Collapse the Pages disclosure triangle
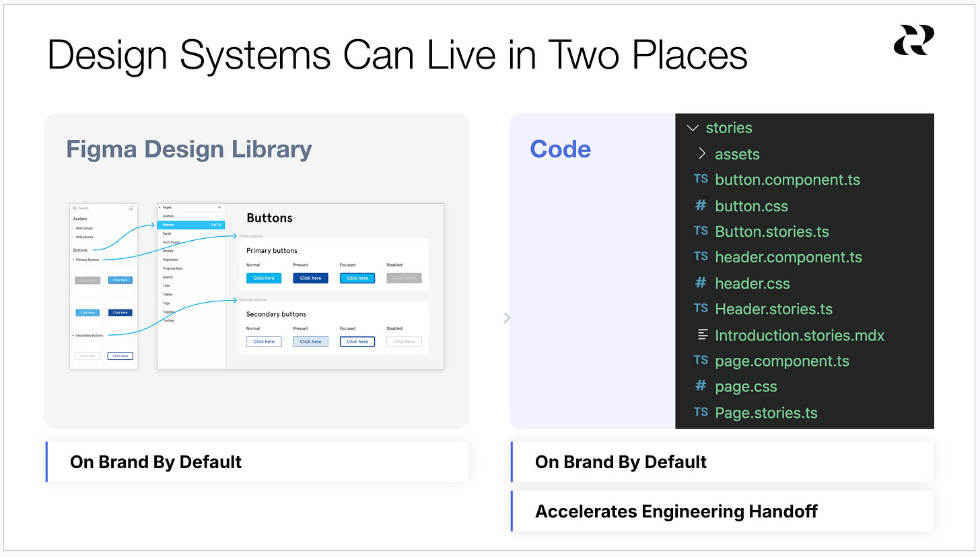980x557 pixels. 160,207
